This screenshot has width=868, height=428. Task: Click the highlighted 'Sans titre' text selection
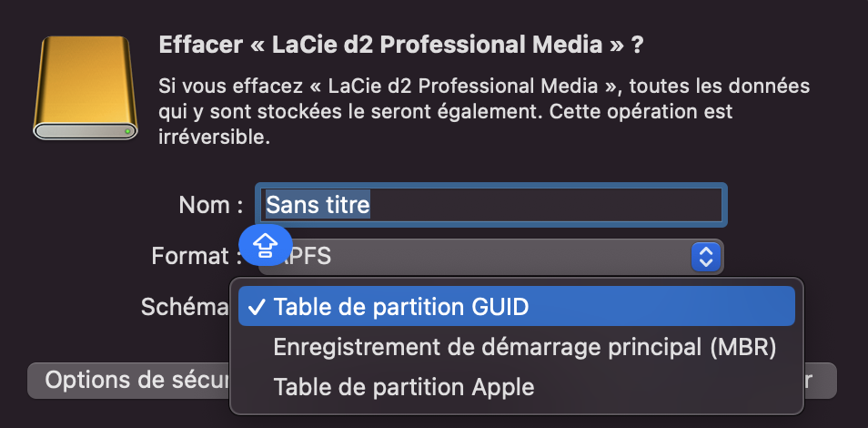pyautogui.click(x=318, y=205)
